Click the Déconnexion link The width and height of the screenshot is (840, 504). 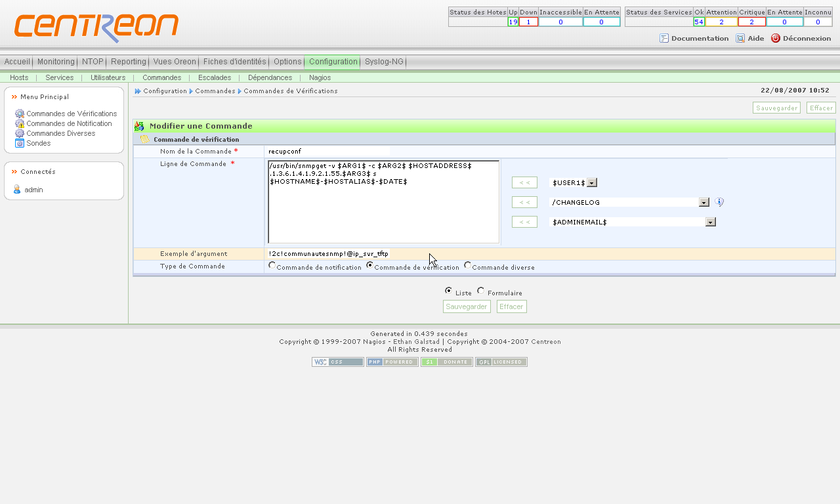coord(807,38)
